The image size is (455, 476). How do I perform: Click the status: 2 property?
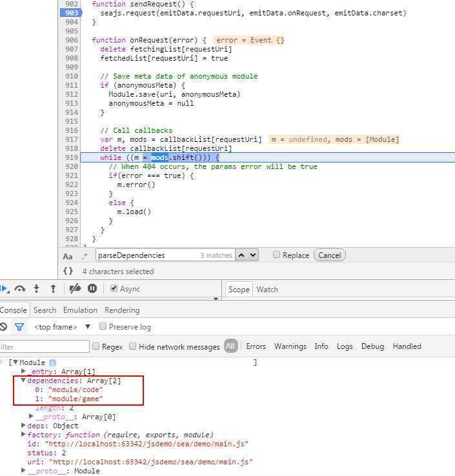tap(46, 453)
